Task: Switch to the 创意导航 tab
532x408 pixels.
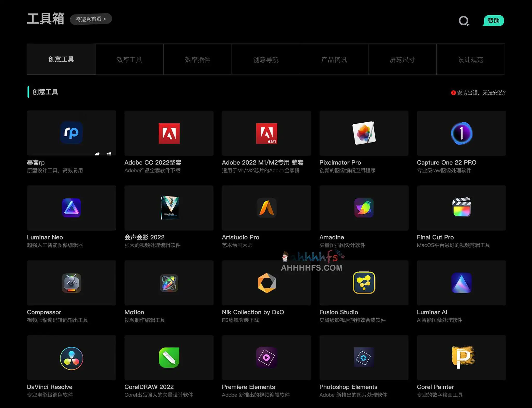Action: [266, 59]
